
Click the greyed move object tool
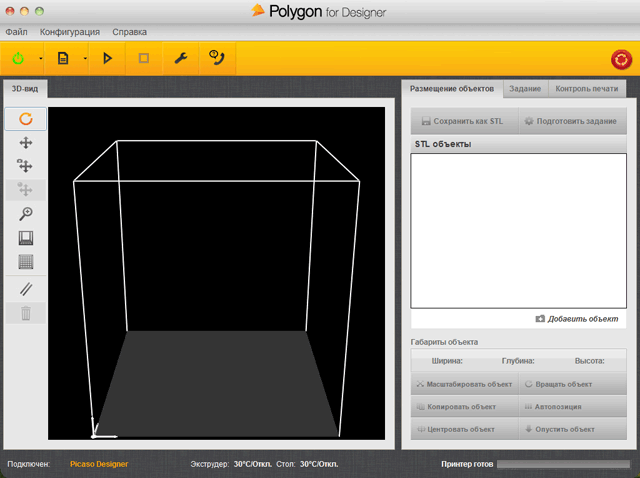25,189
